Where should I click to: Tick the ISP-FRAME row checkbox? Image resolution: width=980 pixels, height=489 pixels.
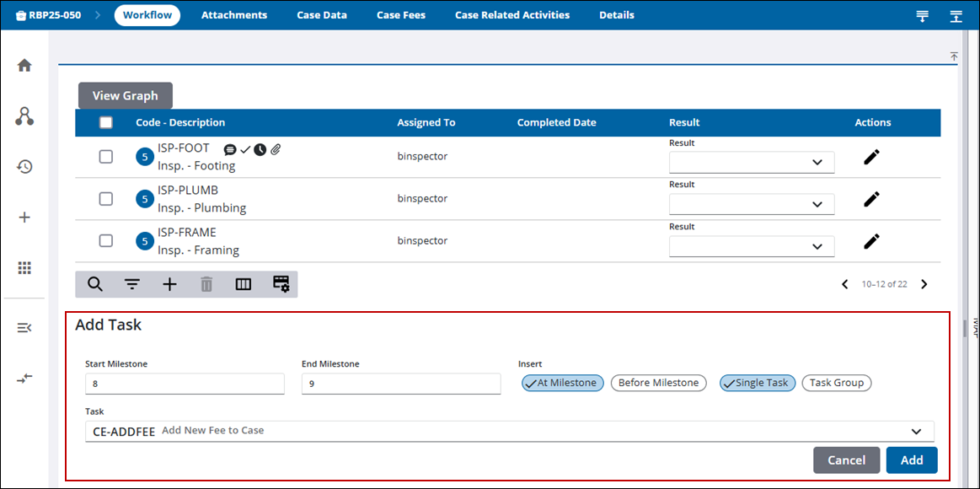(x=106, y=241)
